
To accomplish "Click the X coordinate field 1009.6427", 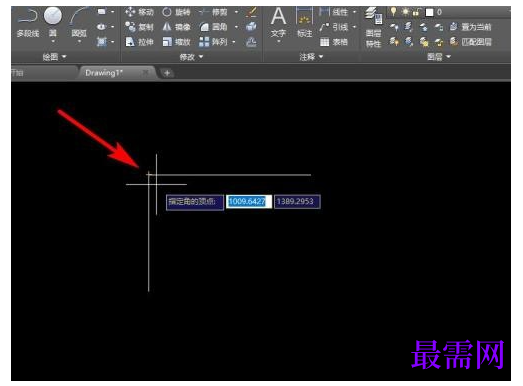I will (248, 202).
